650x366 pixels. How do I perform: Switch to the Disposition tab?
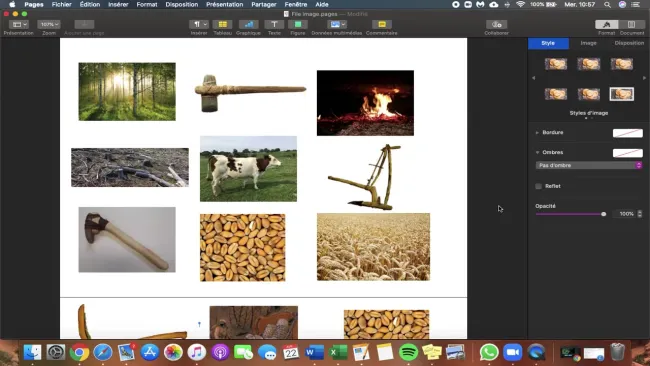coord(629,43)
